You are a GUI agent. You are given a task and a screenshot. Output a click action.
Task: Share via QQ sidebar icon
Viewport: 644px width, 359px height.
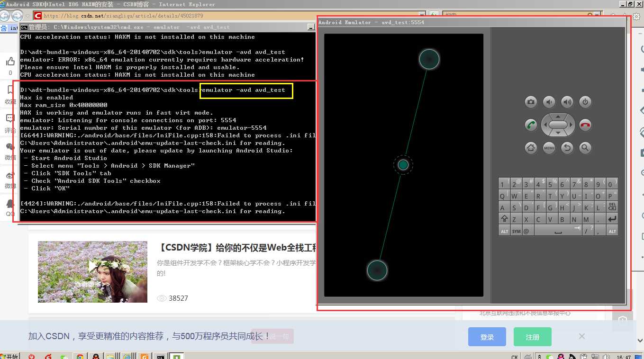(10, 204)
